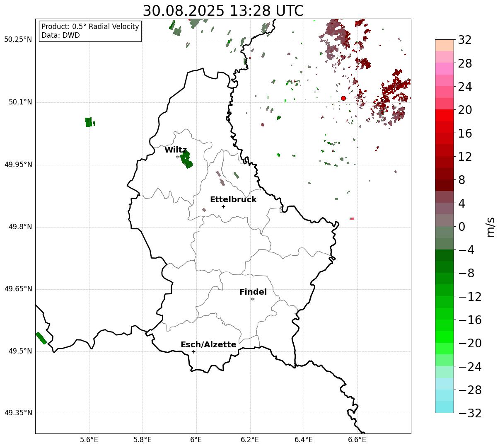Click the longitude label "6.2°E"

click(250, 440)
